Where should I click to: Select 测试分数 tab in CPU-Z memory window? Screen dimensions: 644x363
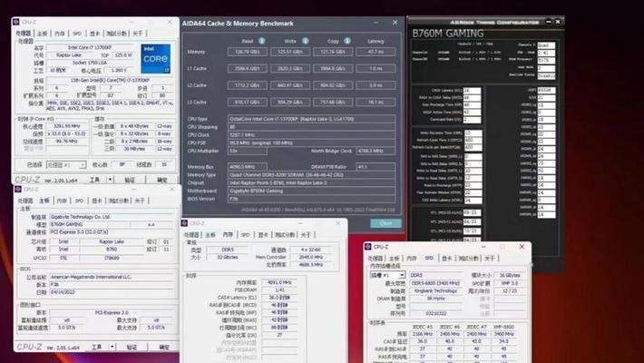point(285,235)
